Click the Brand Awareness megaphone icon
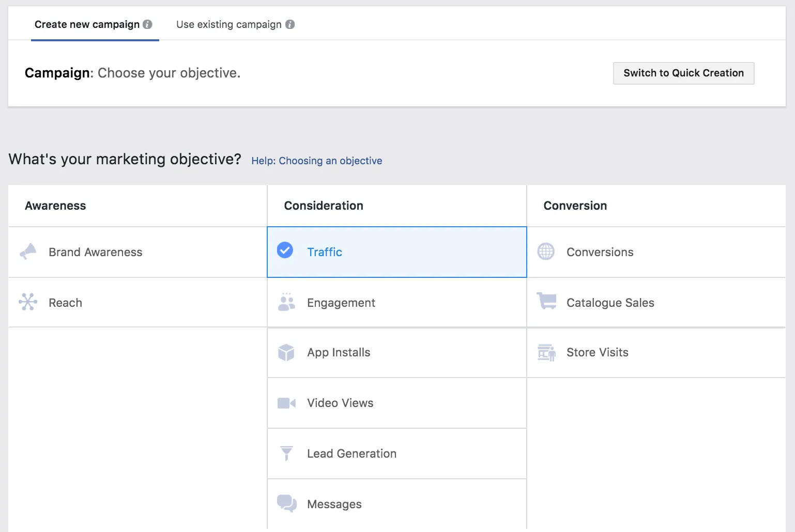Viewport: 795px width, 532px height. (x=28, y=252)
